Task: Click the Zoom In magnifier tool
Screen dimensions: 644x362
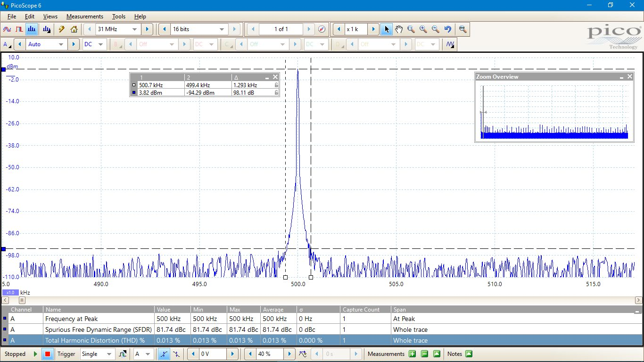Action: click(423, 29)
